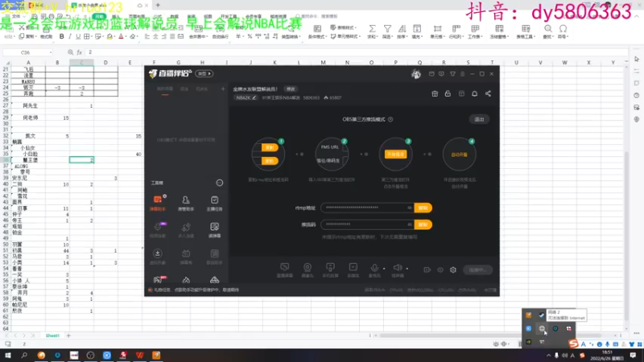Collapse the 工具箱 toolbox with the circle button
Viewport: 644px width, 362px height.
(220, 183)
